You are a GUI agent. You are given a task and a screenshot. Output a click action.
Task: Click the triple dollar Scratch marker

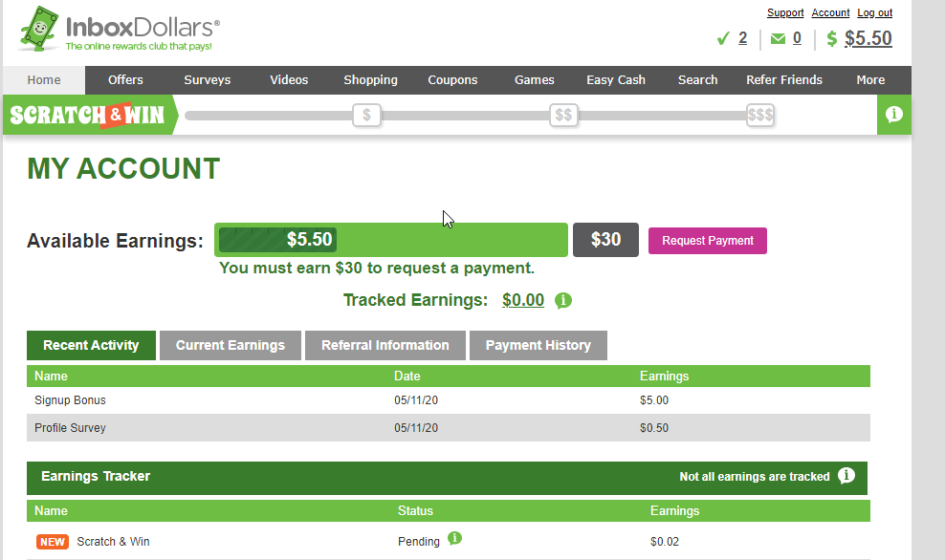[760, 115]
